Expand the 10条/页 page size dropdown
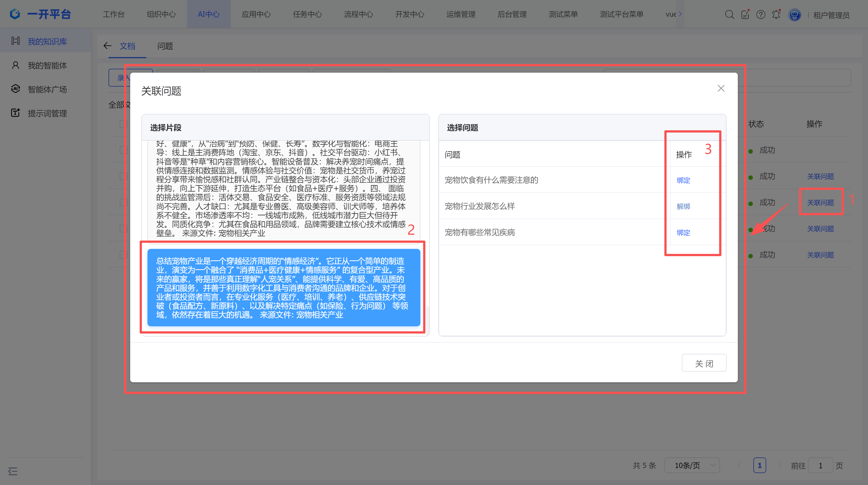Image resolution: width=868 pixels, height=485 pixels. pyautogui.click(x=692, y=466)
